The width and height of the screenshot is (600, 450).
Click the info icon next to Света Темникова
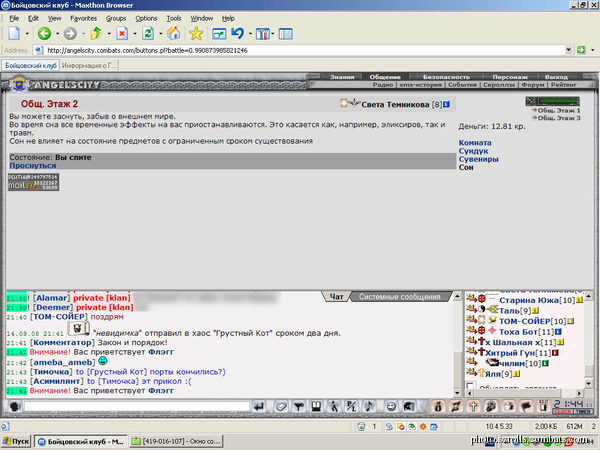(x=446, y=104)
